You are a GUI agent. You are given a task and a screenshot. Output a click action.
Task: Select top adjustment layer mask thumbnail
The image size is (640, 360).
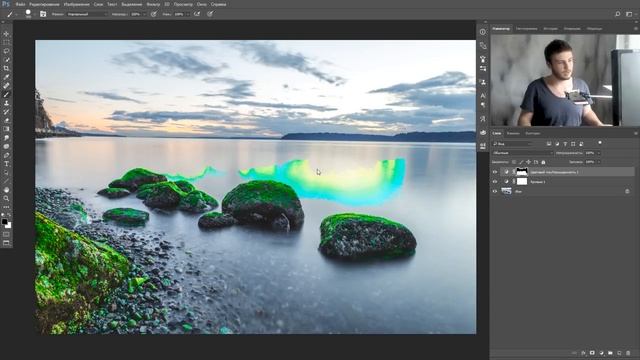pyautogui.click(x=522, y=172)
